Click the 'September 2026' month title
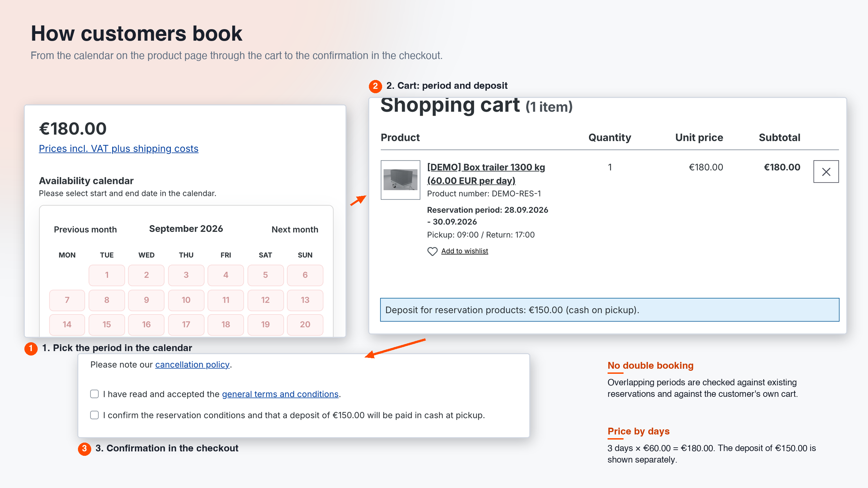Image resolution: width=868 pixels, height=488 pixels. [x=186, y=229]
